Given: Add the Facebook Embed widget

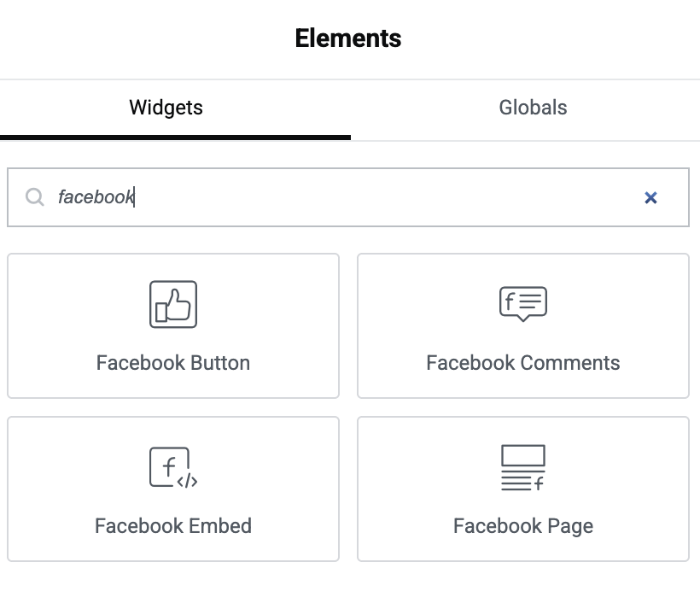Looking at the screenshot, I should pos(173,489).
